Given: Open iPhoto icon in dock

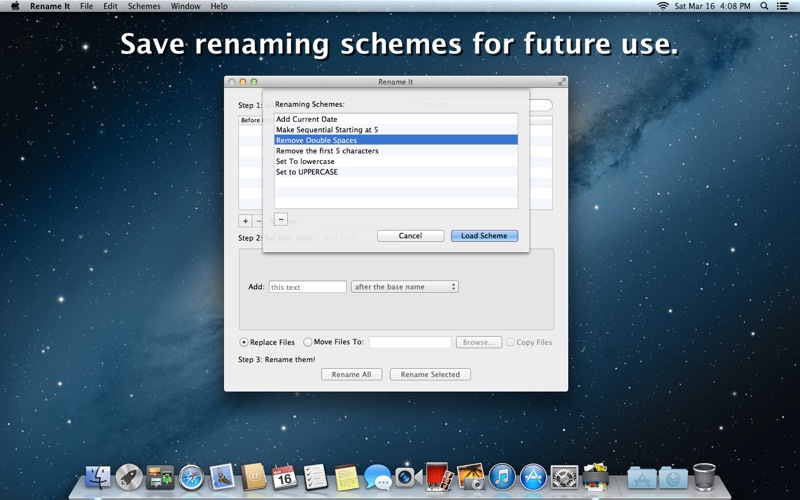Looking at the screenshot, I should [x=471, y=478].
